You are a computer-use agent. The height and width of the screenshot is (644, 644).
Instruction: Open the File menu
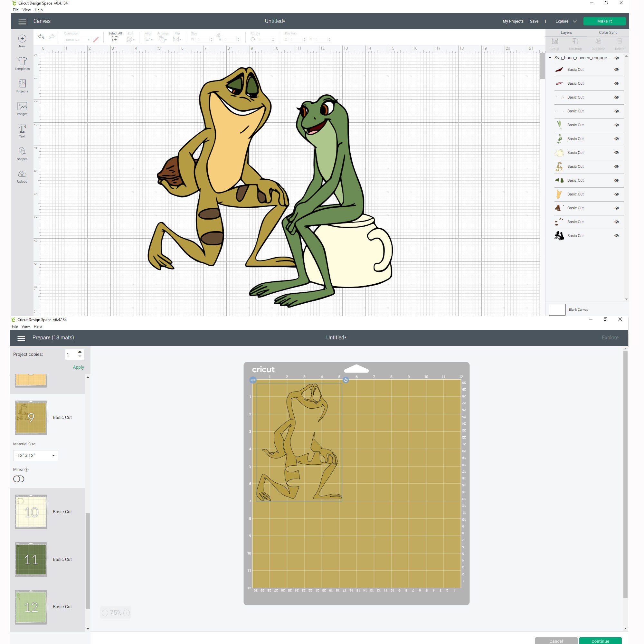(x=15, y=10)
